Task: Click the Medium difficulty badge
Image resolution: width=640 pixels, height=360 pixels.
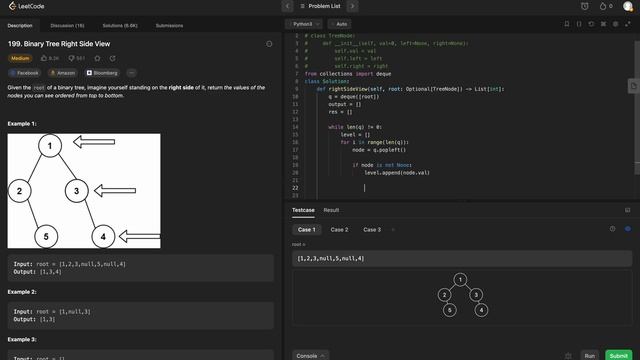Action: click(x=20, y=58)
